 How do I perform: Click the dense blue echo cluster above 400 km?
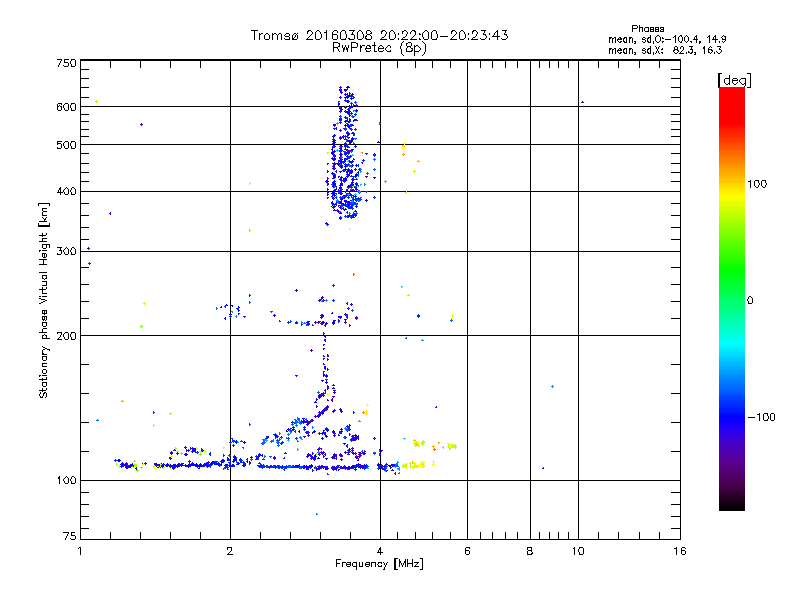click(344, 153)
